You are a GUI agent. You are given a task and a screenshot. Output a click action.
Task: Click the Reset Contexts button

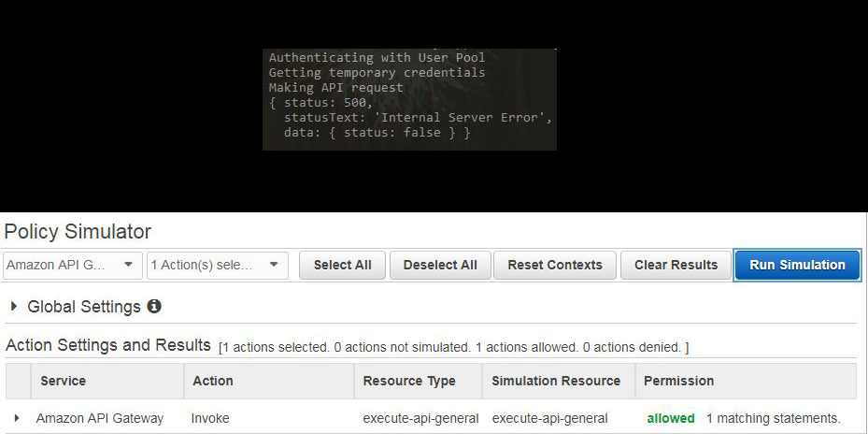point(555,265)
